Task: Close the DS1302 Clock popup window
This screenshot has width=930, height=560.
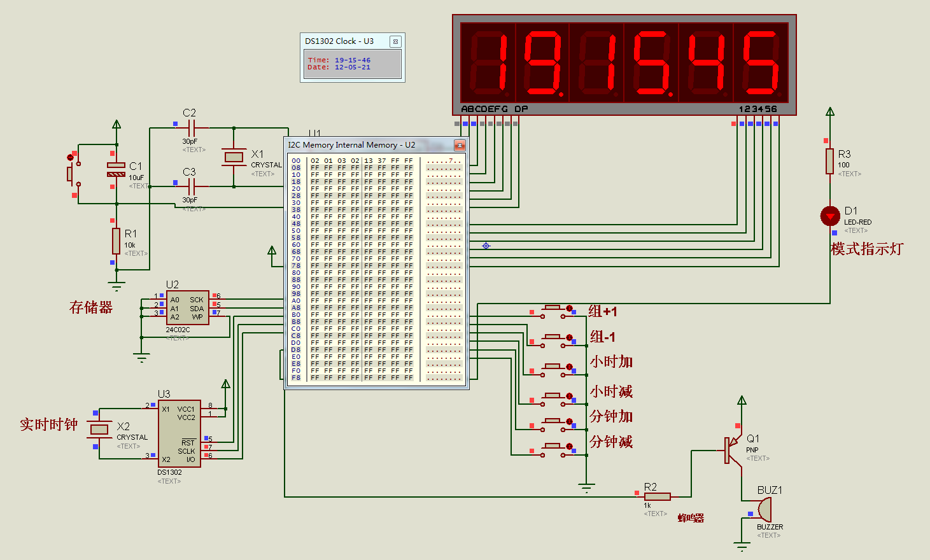Action: click(x=395, y=41)
